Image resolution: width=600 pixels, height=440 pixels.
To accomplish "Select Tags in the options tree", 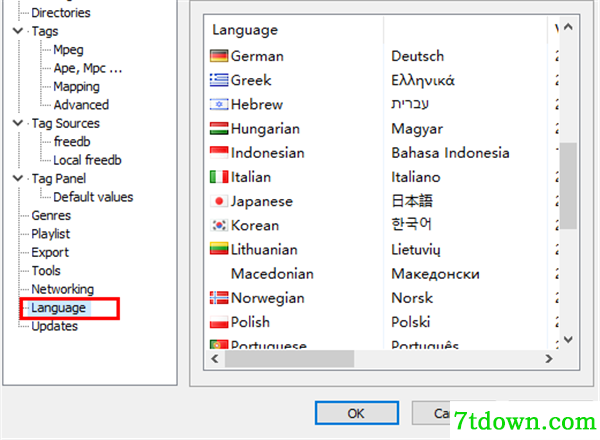I will coord(45,31).
